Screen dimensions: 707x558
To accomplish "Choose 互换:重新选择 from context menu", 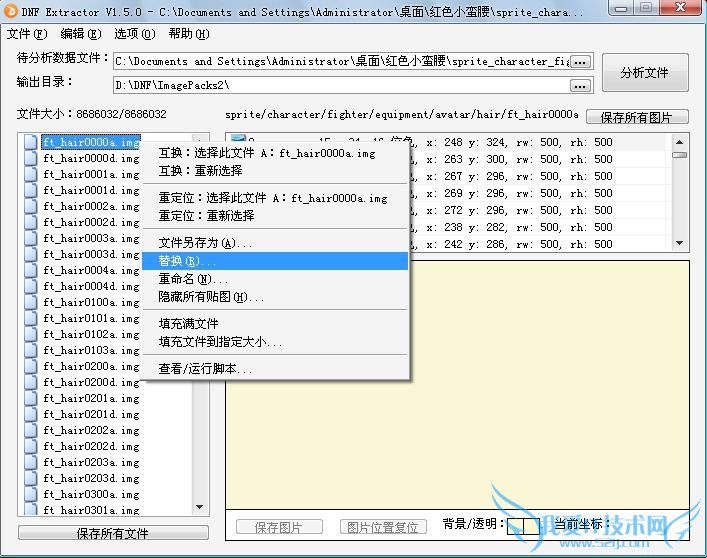I will click(x=275, y=171).
